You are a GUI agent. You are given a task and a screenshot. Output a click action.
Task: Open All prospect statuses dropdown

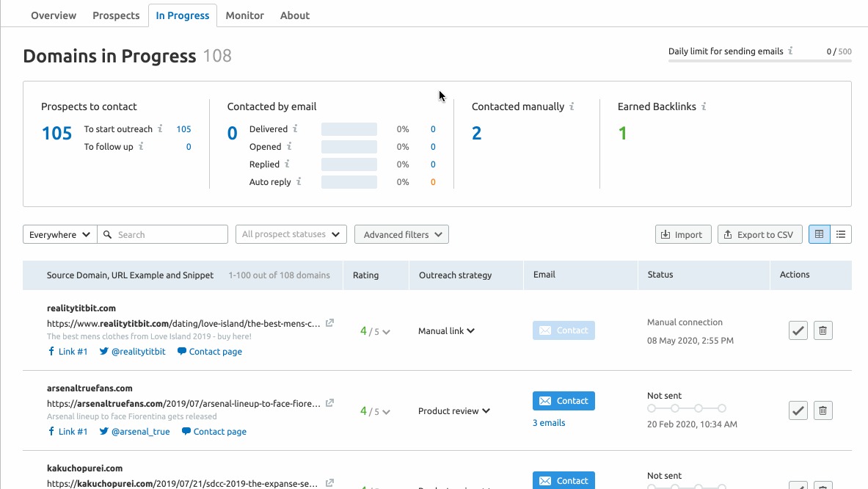pos(291,234)
